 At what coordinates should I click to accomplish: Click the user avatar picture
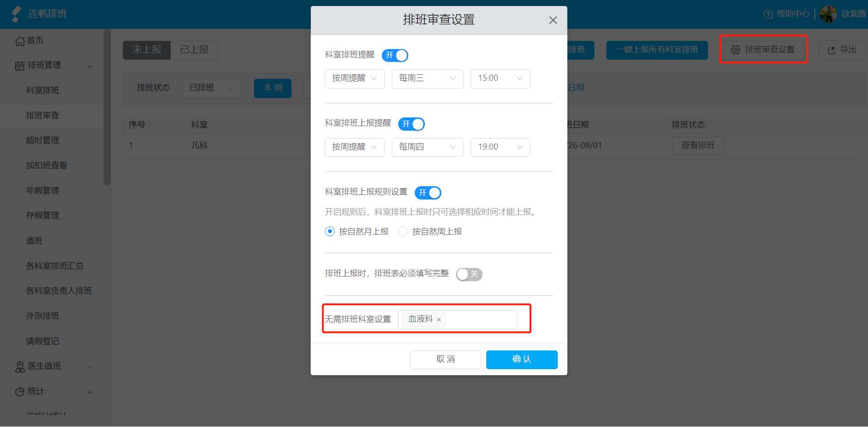[828, 14]
